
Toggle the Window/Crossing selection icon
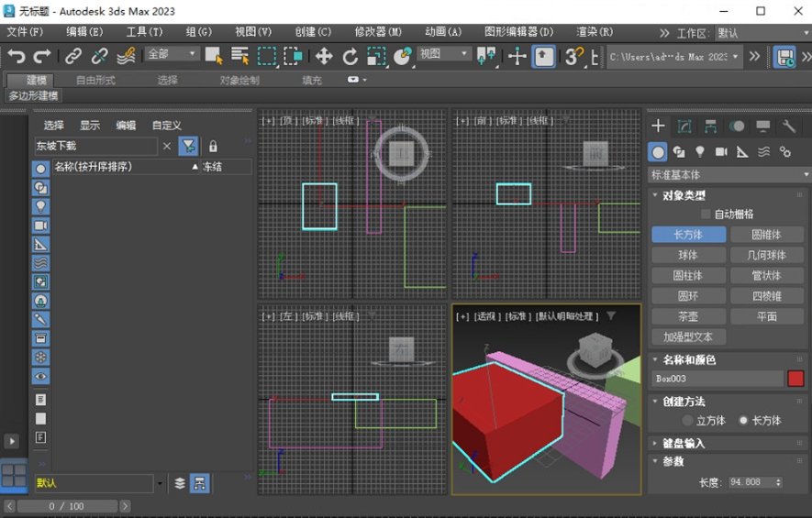pos(293,56)
